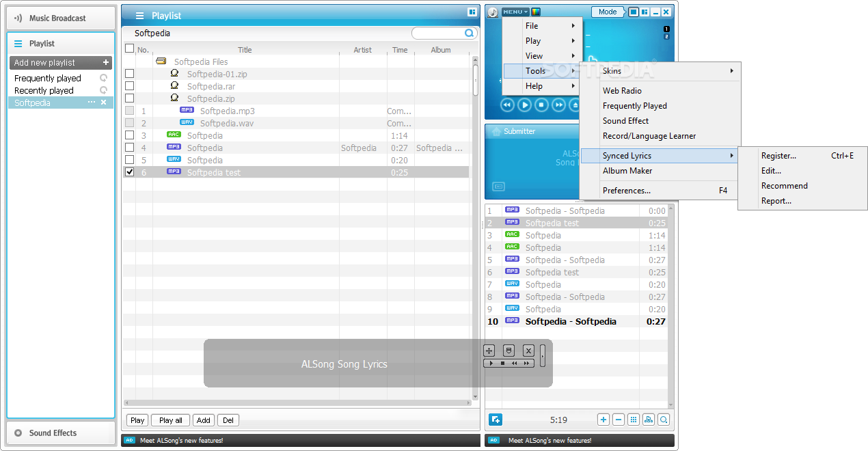Click the refresh icon beside Recently played

pos(104,90)
